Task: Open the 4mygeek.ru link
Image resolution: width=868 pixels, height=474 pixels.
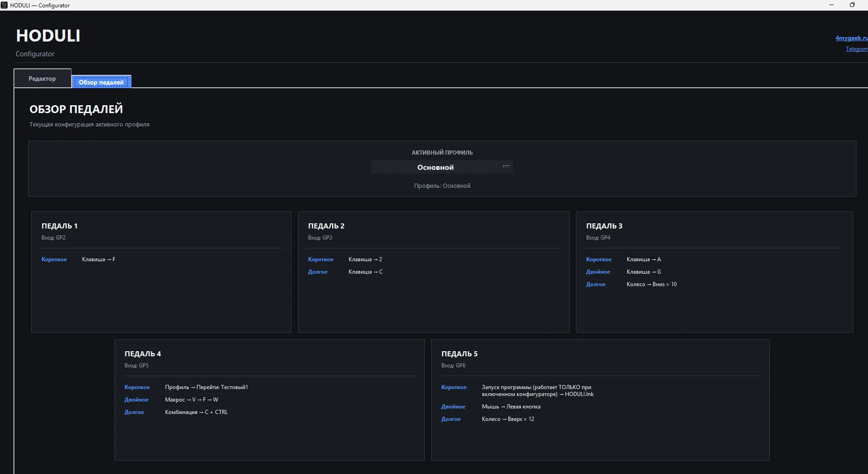Action: [851, 38]
